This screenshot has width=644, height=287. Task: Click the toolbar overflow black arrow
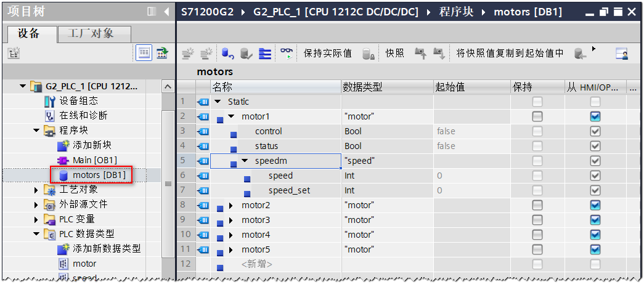[593, 49]
